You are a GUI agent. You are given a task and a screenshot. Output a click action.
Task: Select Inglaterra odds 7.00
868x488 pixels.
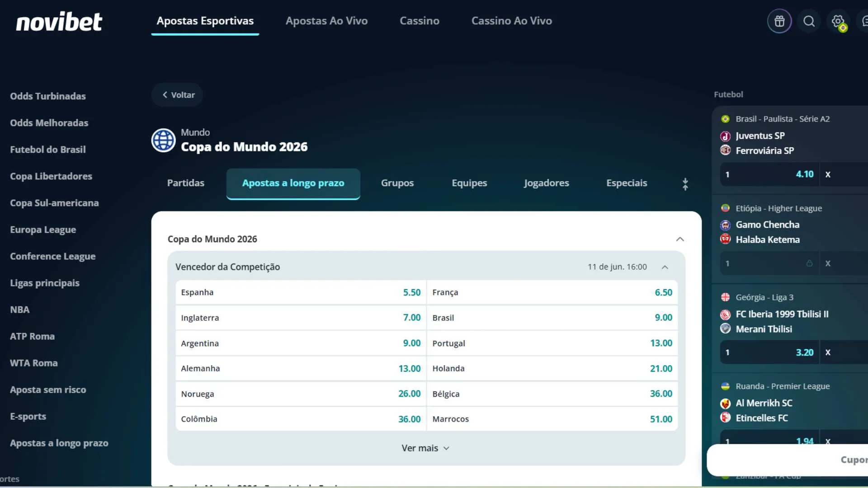pos(301,318)
